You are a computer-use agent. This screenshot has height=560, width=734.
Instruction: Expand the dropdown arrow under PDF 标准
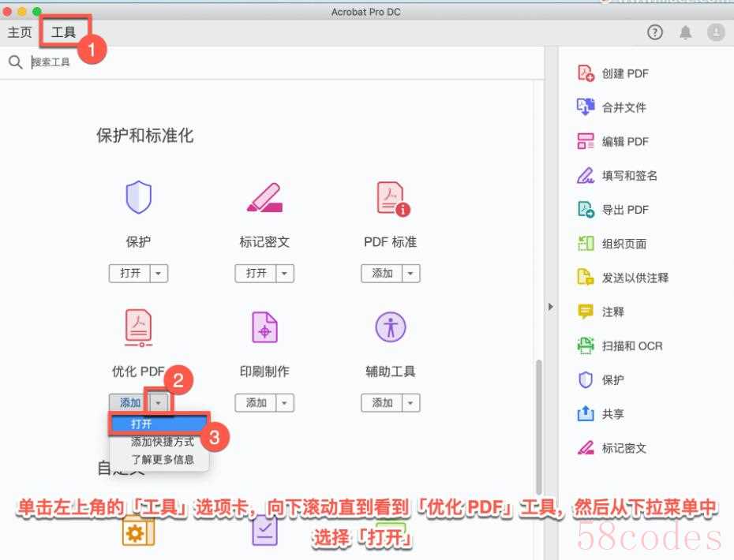410,273
